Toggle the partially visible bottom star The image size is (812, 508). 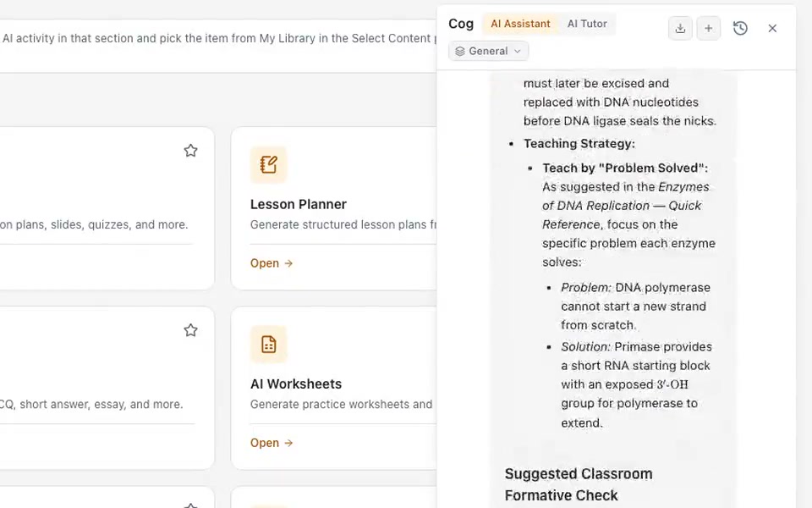point(190,505)
